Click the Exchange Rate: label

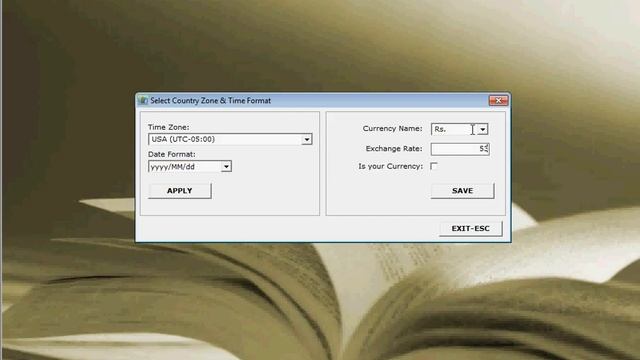click(x=394, y=149)
